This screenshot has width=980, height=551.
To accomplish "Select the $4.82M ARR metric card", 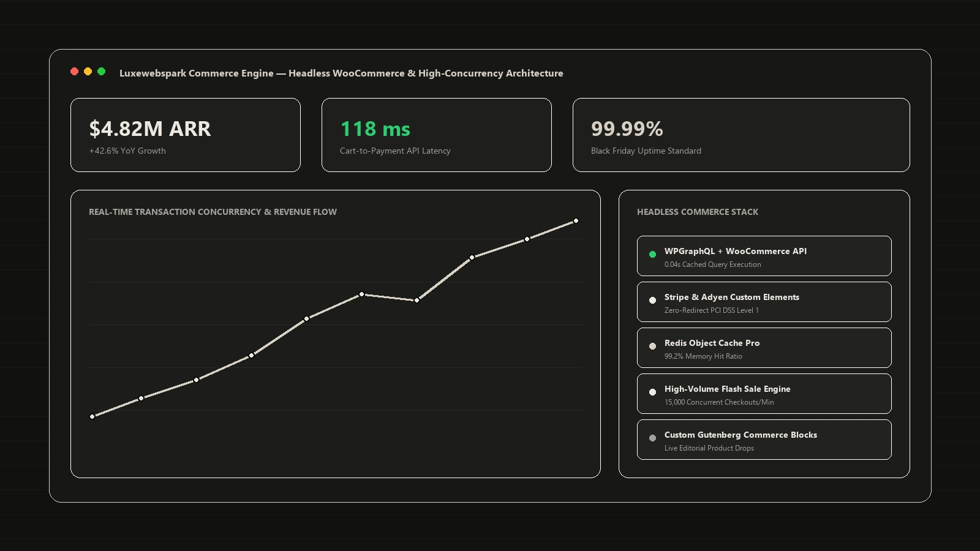I will pyautogui.click(x=186, y=135).
